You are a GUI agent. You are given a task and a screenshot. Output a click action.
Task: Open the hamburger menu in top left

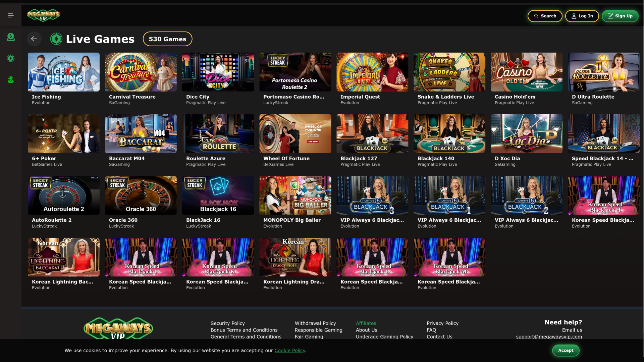10,15
